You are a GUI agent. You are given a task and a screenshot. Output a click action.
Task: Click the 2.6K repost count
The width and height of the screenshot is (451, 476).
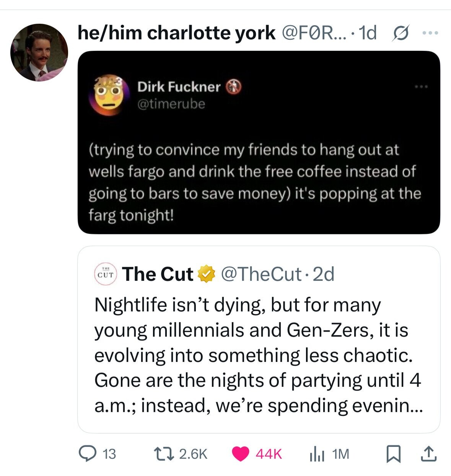click(x=193, y=454)
